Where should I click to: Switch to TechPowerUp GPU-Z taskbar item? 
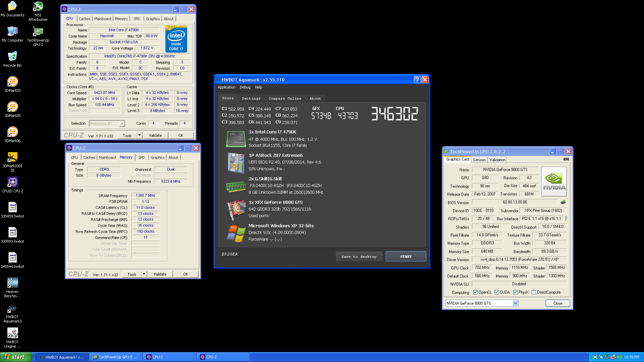pos(116,357)
